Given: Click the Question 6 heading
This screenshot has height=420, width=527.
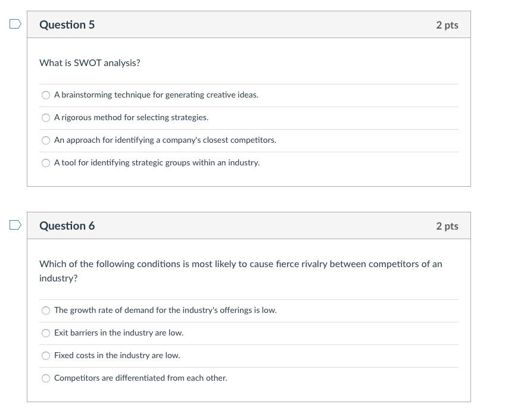Looking at the screenshot, I should [67, 225].
